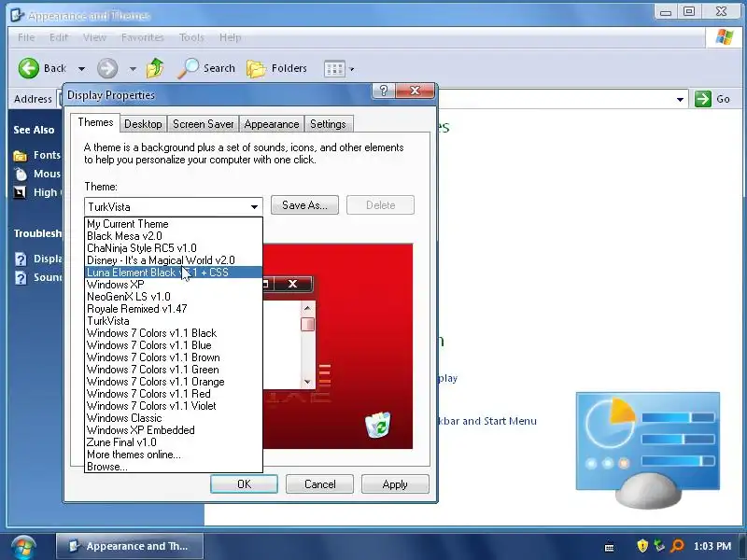The height and width of the screenshot is (560, 747).
Task: Open the Favorites menu
Action: click(x=143, y=37)
